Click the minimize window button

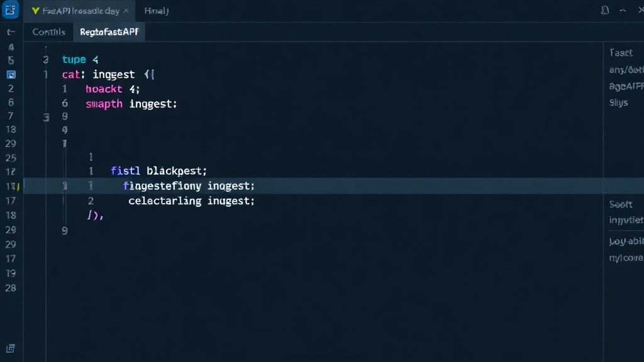[x=623, y=11]
